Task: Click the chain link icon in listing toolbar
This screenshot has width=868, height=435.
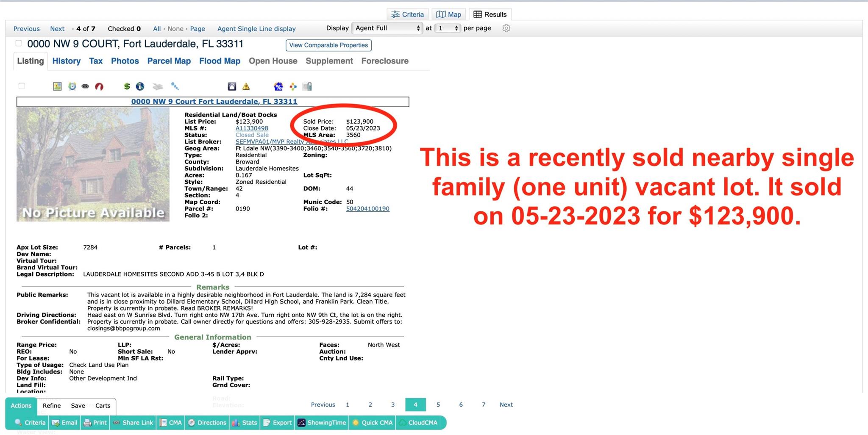Action: [85, 86]
